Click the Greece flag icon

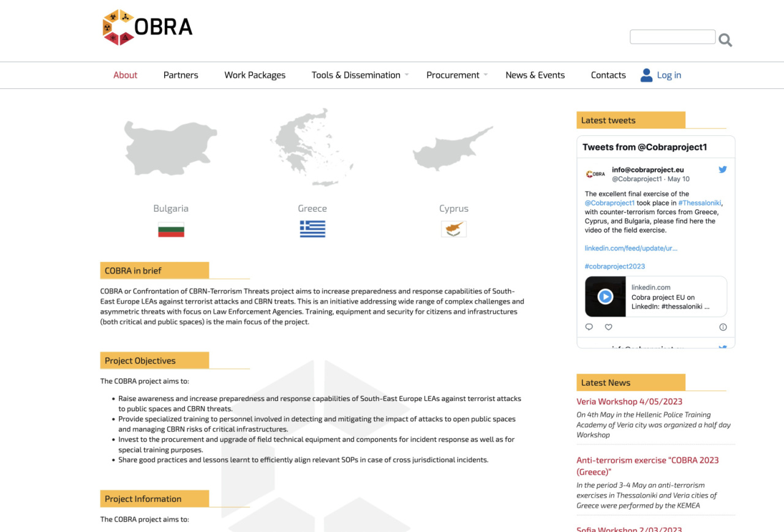tap(312, 230)
